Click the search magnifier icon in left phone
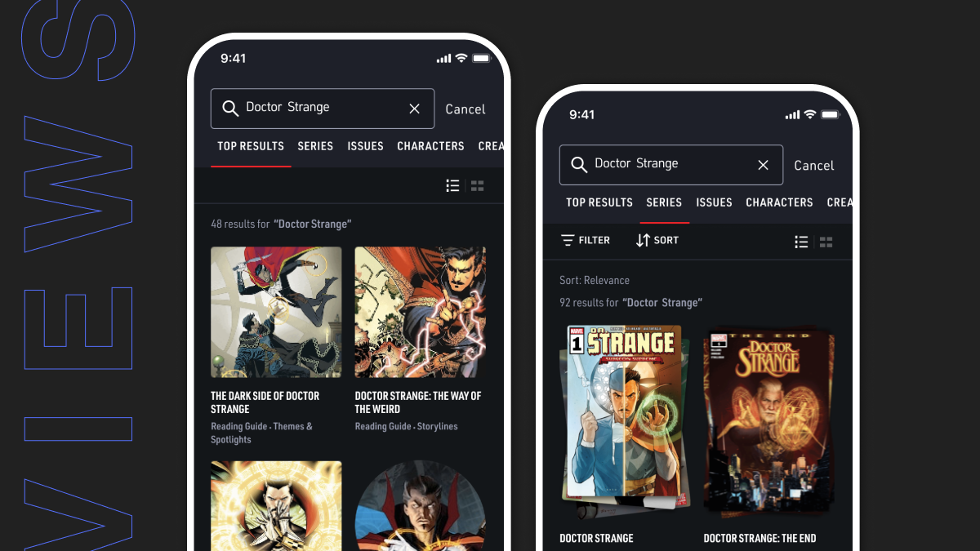Screen dimensions: 980x551 tap(230, 109)
